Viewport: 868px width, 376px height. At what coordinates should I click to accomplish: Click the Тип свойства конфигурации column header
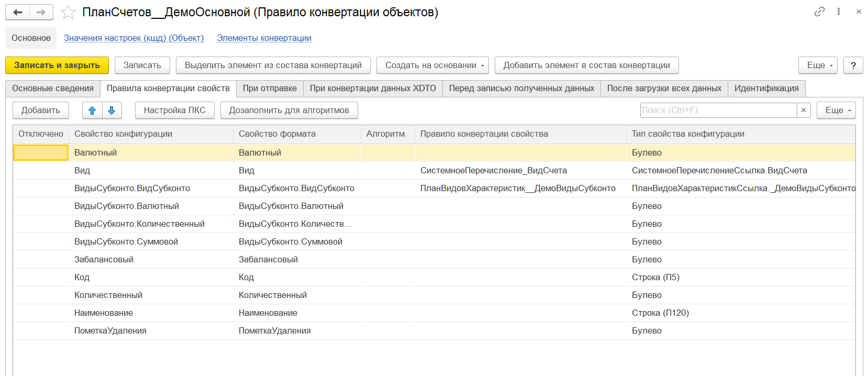click(x=741, y=134)
